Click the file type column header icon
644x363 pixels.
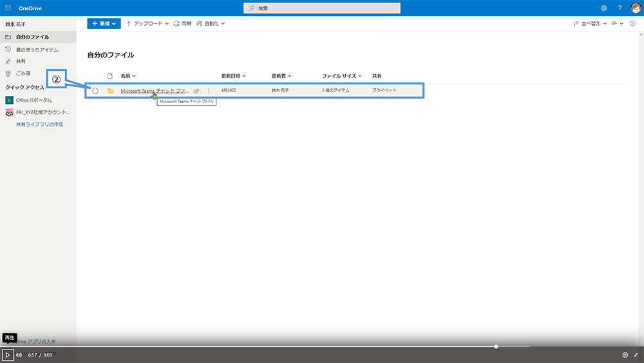109,75
